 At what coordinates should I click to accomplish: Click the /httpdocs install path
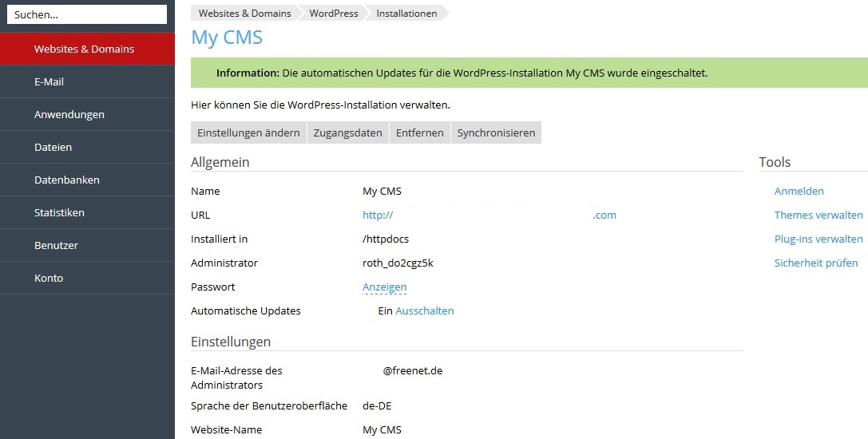[x=385, y=239]
